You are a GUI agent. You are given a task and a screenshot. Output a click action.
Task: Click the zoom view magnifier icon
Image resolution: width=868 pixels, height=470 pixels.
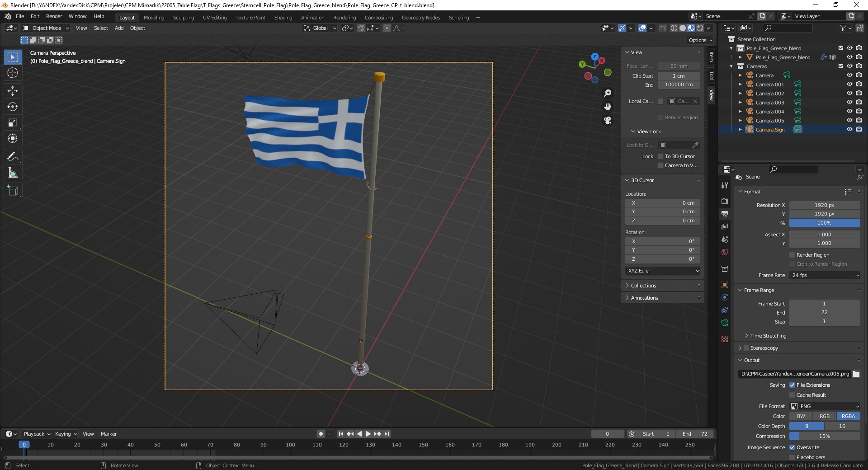pos(608,93)
